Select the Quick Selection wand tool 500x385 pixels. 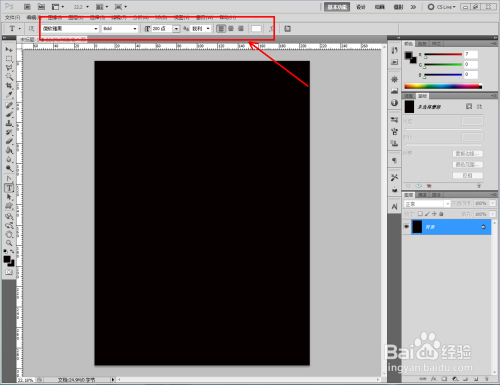pos(9,77)
